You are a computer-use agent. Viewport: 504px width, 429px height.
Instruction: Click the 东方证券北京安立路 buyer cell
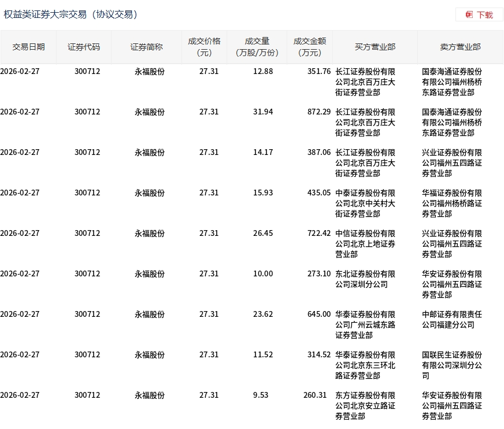click(x=365, y=406)
